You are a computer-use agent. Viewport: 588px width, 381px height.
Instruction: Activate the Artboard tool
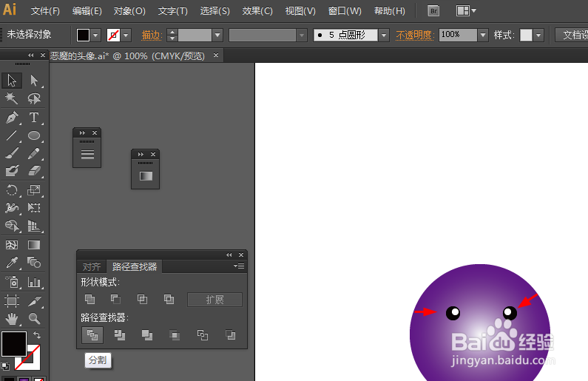(12, 301)
